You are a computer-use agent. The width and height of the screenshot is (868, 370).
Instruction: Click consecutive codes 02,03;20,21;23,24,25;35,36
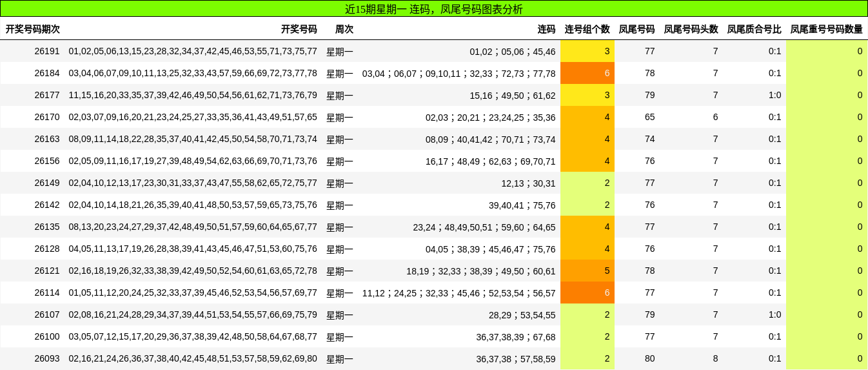tap(491, 117)
